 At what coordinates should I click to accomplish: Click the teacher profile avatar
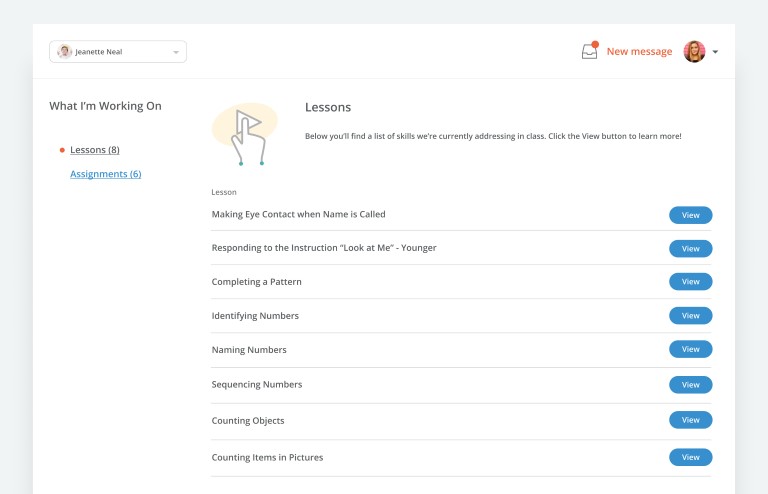click(694, 51)
